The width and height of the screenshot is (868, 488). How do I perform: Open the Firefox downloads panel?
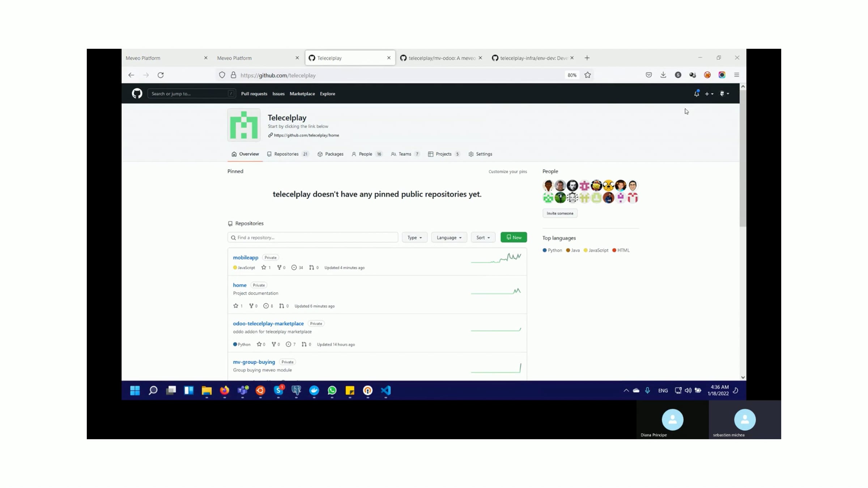click(x=663, y=75)
